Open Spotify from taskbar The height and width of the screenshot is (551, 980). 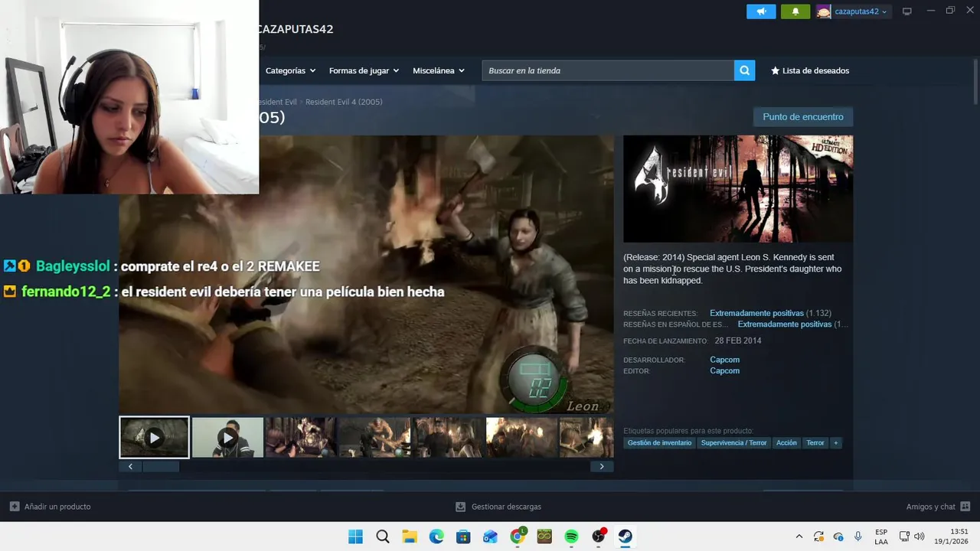pos(571,536)
